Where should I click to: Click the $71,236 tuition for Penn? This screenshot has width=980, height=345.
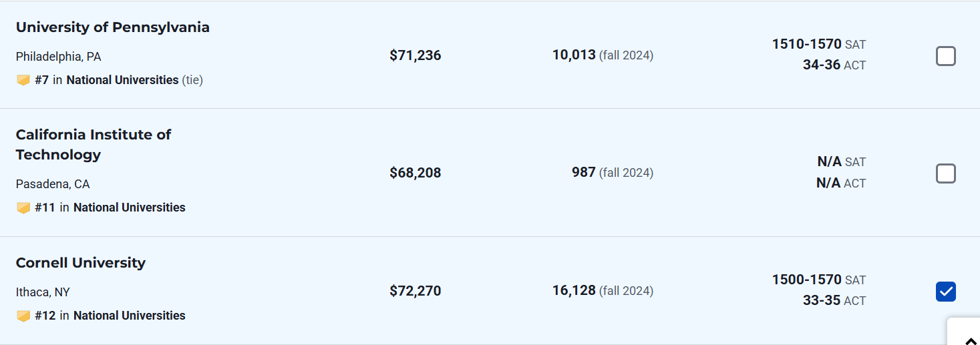(415, 55)
